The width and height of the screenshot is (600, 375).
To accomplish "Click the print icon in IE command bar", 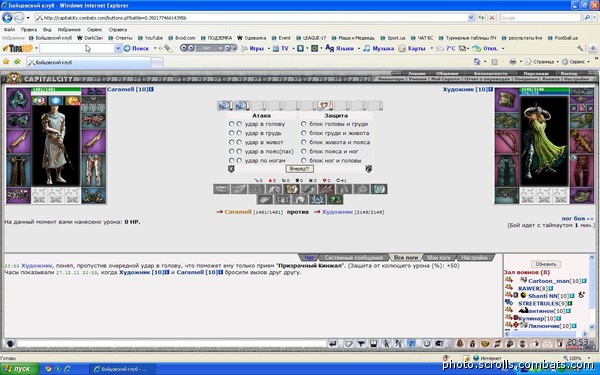I will point(513,62).
